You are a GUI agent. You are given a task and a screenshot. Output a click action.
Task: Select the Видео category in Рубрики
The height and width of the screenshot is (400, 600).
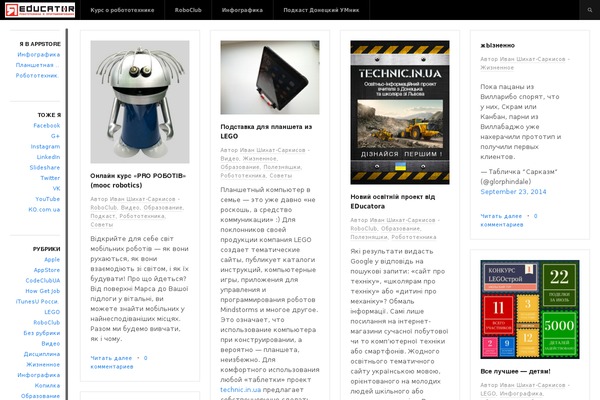click(x=51, y=344)
